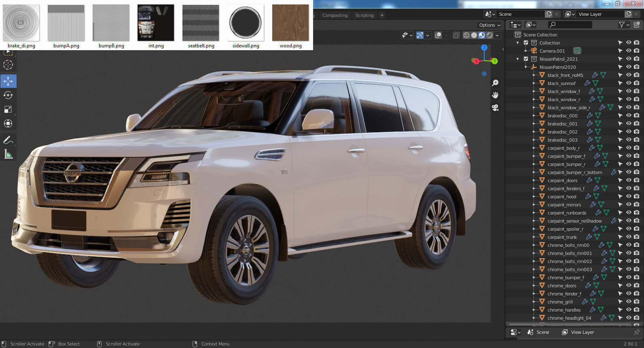Viewport: 644px width, 348px height.
Task: Open the gizmo options dropdown arrow
Action: click(x=428, y=35)
